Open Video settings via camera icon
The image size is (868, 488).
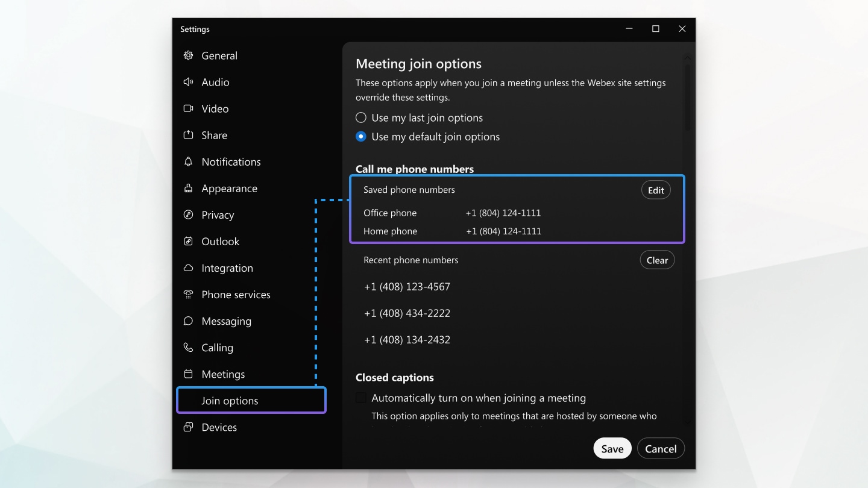click(189, 108)
